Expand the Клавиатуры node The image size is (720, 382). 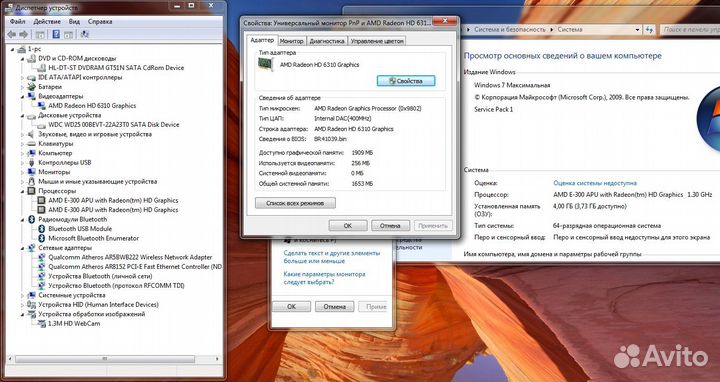pos(22,144)
